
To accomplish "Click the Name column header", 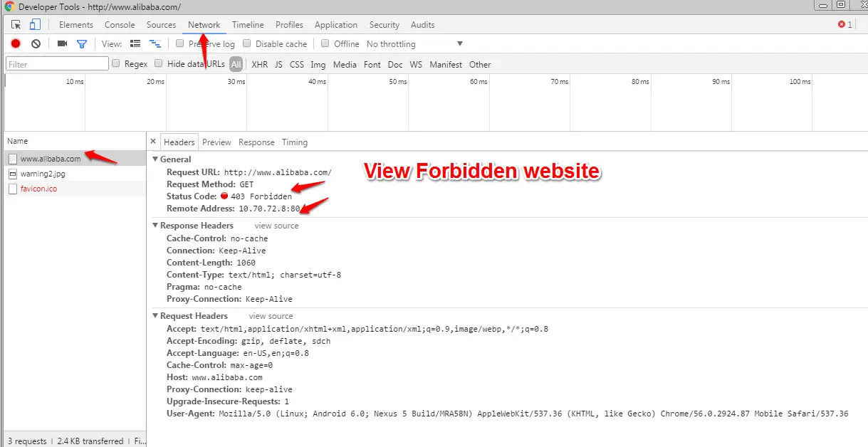I will click(x=73, y=141).
